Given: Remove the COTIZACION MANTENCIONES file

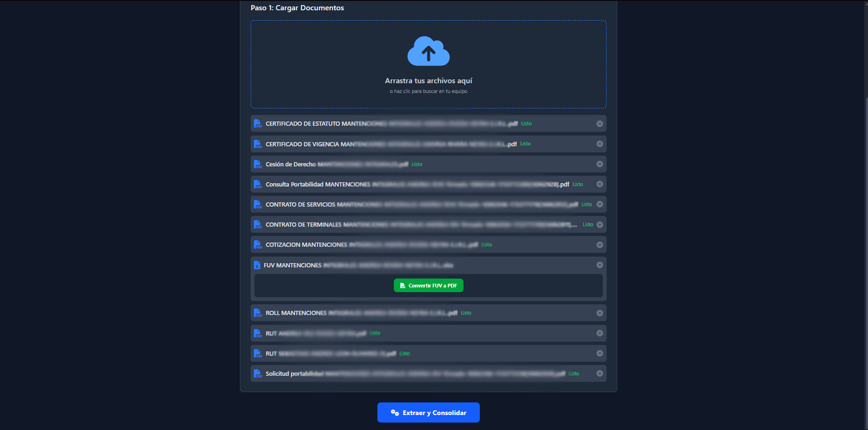Looking at the screenshot, I should [600, 245].
